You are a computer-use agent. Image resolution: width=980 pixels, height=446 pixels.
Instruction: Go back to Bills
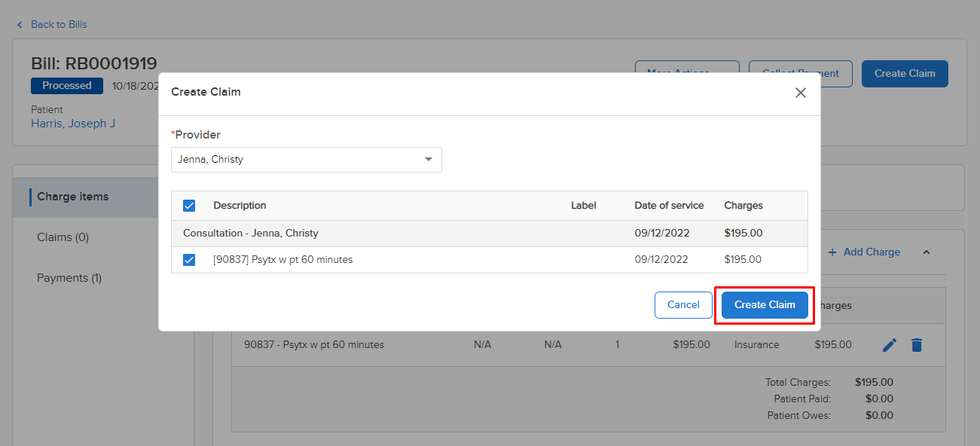coord(59,25)
